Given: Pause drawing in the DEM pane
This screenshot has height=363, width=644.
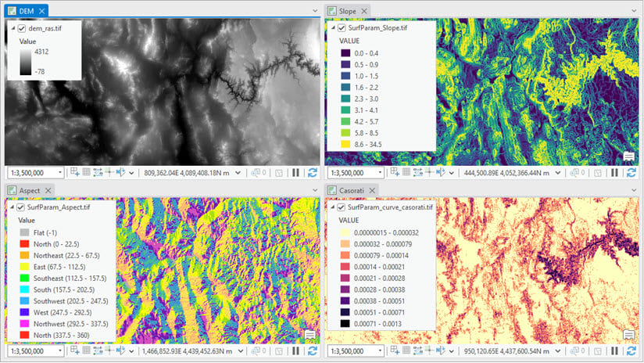Looking at the screenshot, I should (x=295, y=173).
